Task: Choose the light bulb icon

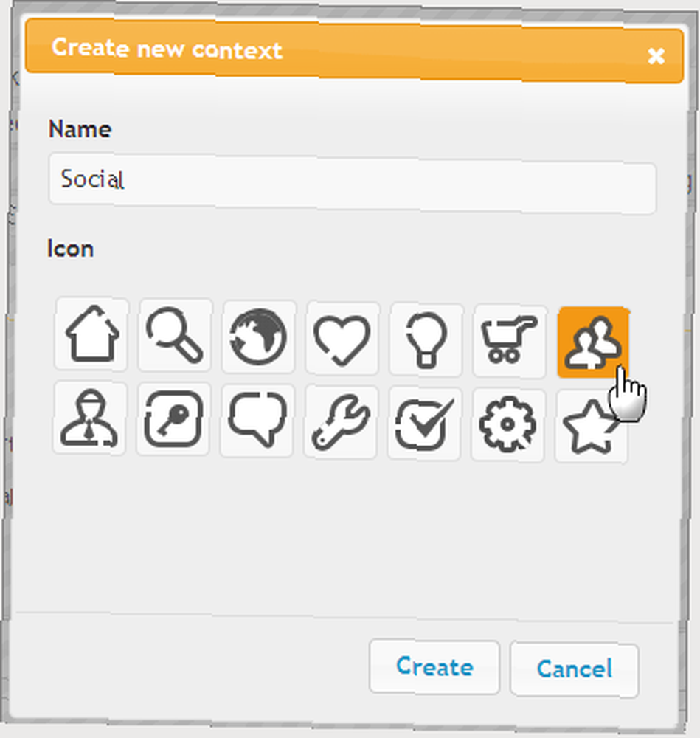Action: click(x=426, y=339)
